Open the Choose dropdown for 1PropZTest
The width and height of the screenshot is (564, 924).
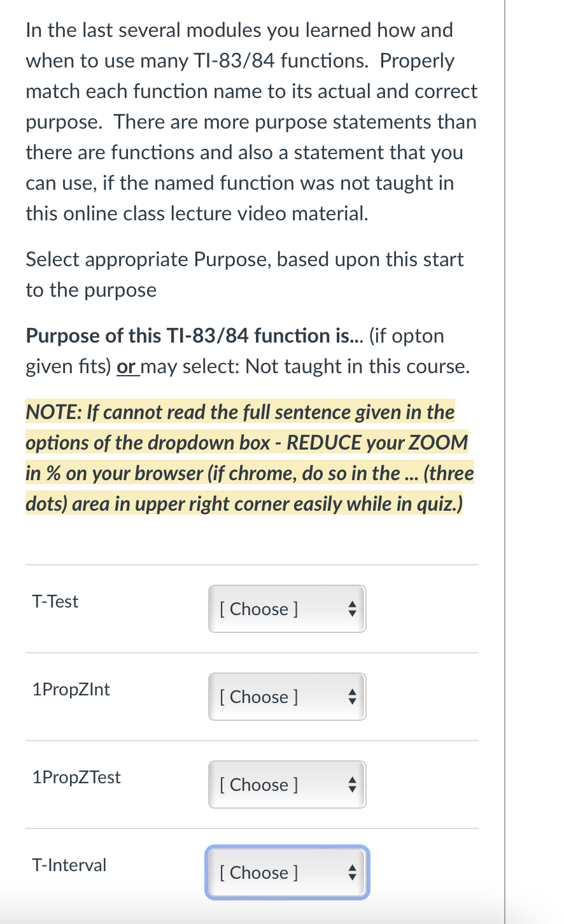tap(280, 785)
